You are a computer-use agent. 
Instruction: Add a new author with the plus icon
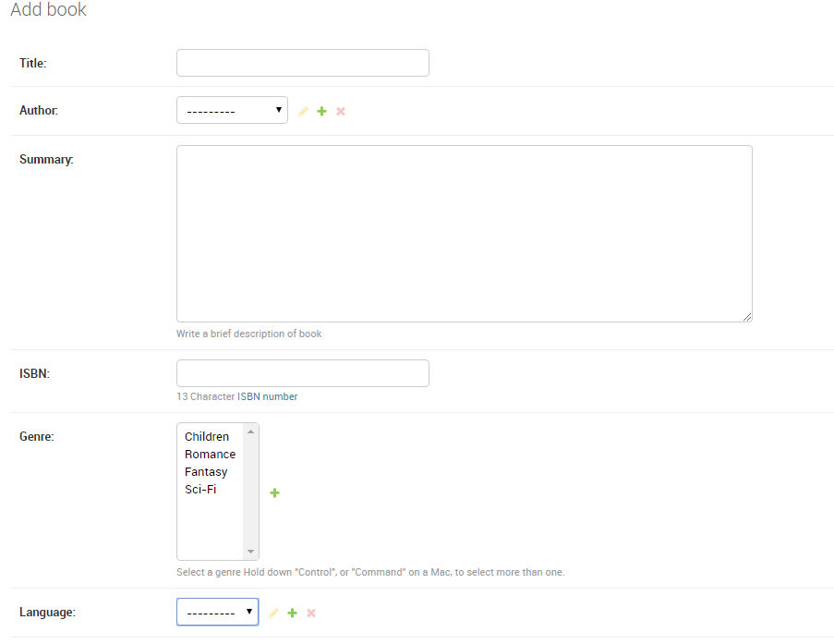click(321, 110)
